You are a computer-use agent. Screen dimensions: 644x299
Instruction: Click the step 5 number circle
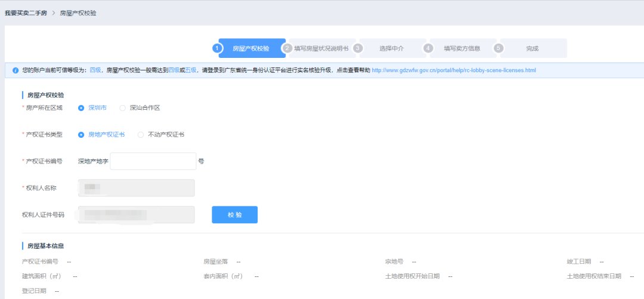click(499, 48)
